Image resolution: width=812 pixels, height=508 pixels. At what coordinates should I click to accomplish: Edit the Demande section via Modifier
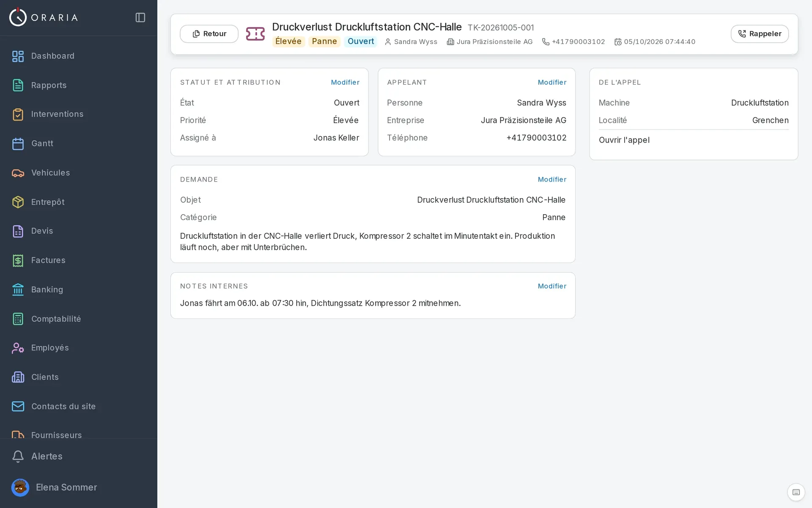pyautogui.click(x=552, y=179)
